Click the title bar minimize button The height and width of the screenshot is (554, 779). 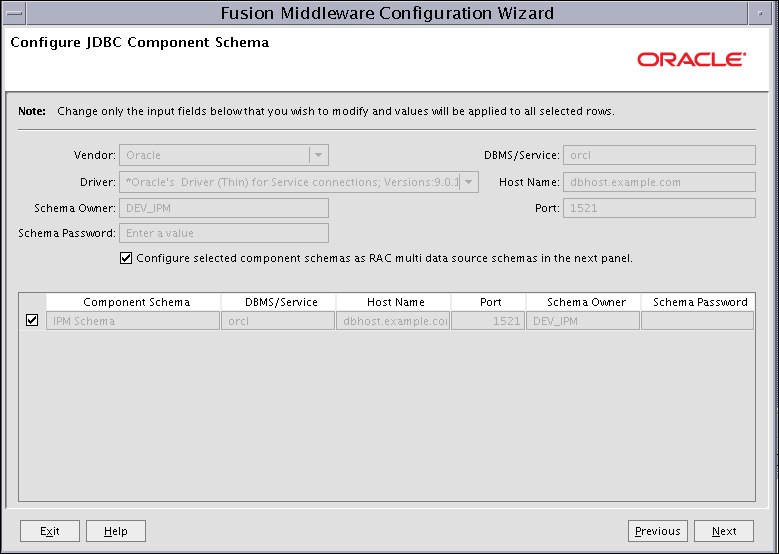[x=761, y=13]
